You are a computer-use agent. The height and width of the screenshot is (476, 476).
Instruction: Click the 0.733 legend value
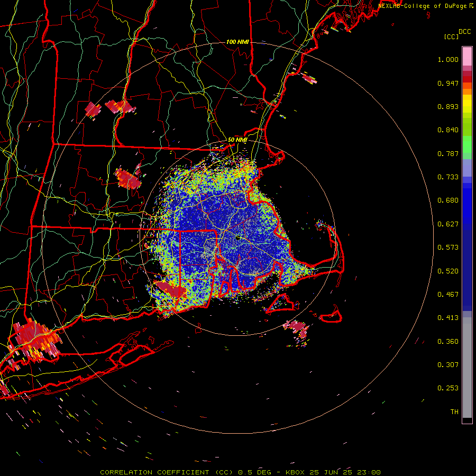(x=448, y=177)
